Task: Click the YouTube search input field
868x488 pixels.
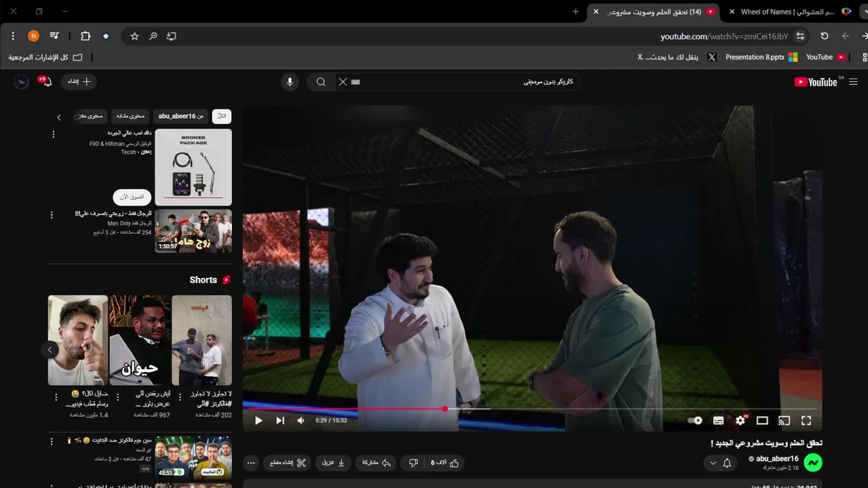Action: [x=468, y=82]
